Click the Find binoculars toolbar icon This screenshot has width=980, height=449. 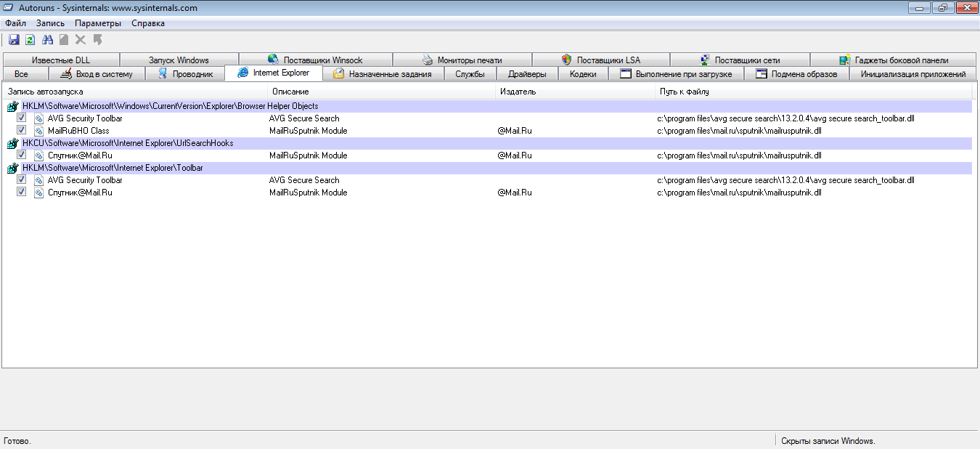[48, 39]
